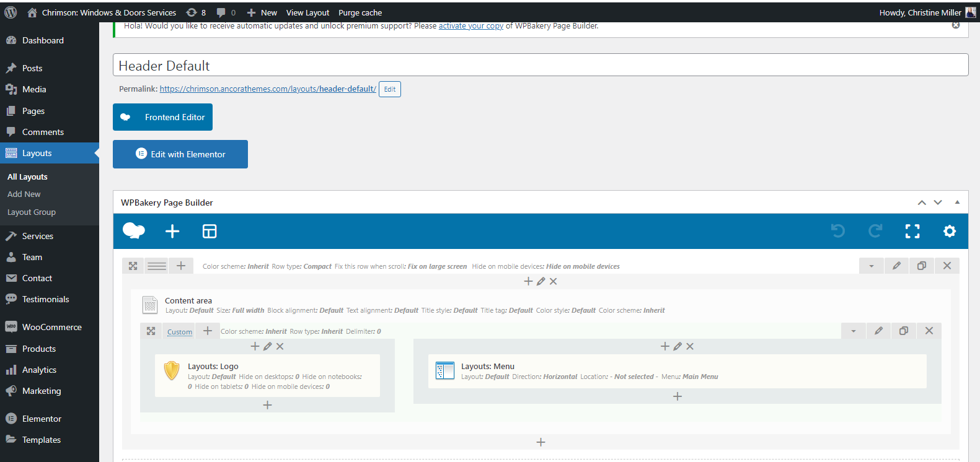980x462 pixels.
Task: Collapse the WPBakery Page Builder panel
Action: click(x=957, y=202)
